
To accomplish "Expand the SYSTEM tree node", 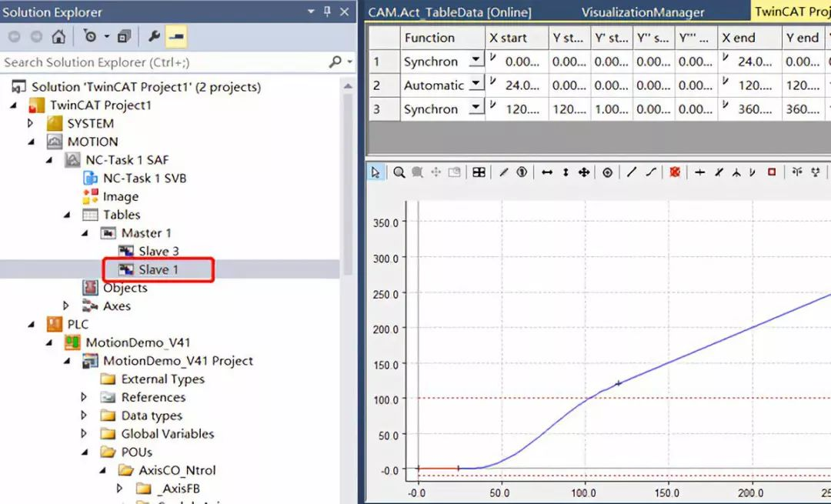I will pyautogui.click(x=30, y=123).
